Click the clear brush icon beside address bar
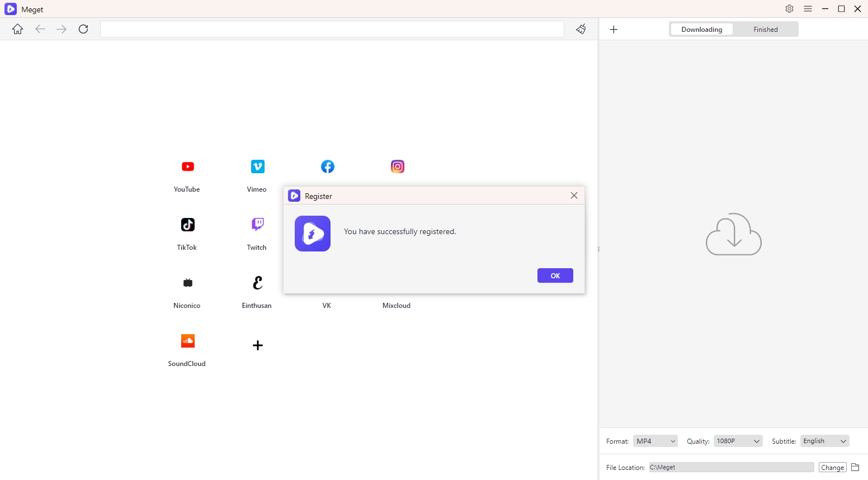Image resolution: width=868 pixels, height=480 pixels. (581, 29)
